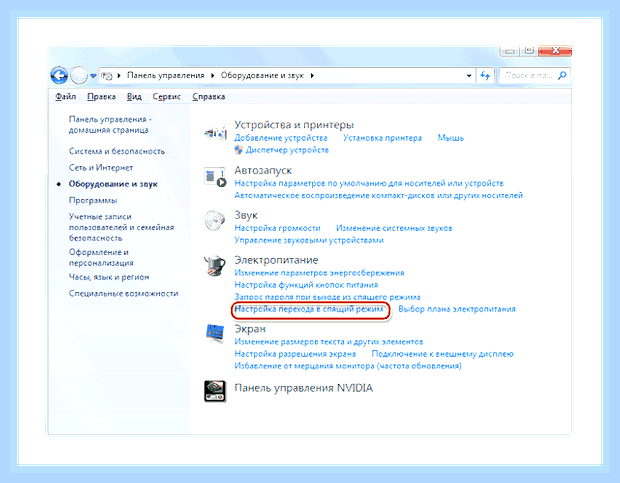
Task: Open the Вид menu
Action: coord(134,96)
